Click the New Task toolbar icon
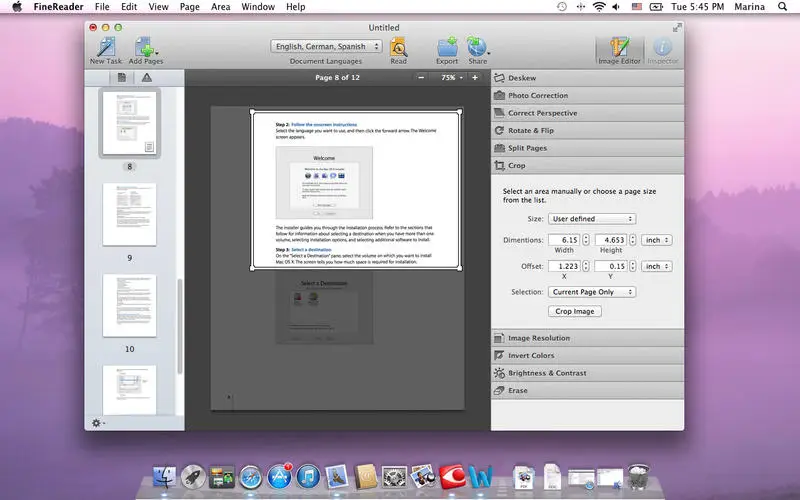 (x=104, y=46)
